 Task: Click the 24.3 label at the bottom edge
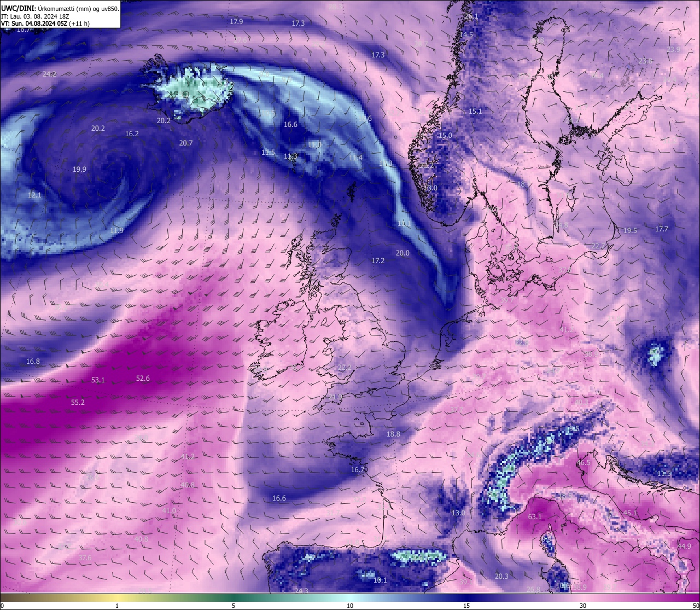pos(301,591)
